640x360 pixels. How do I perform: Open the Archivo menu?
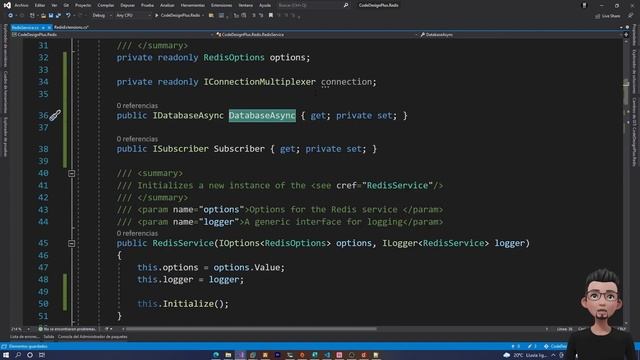point(21,5)
